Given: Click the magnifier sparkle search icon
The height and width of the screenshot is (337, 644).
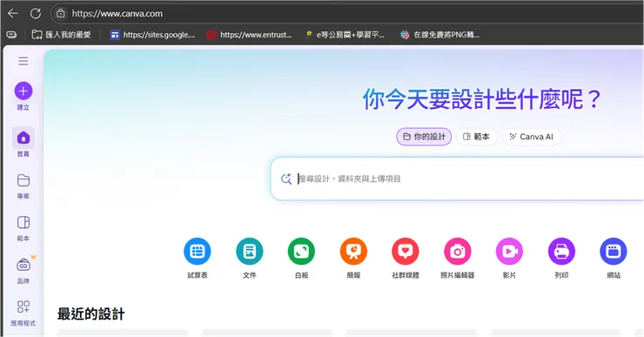Looking at the screenshot, I should pyautogui.click(x=286, y=179).
